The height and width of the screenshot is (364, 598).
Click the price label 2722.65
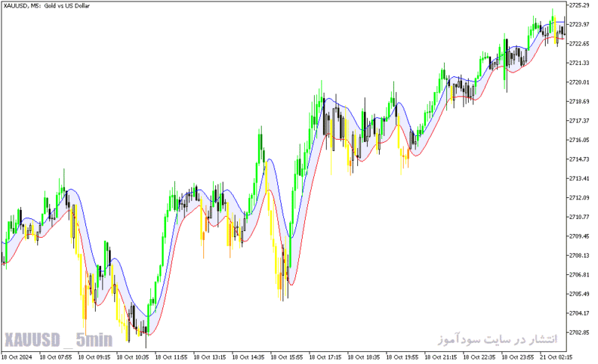(x=579, y=43)
